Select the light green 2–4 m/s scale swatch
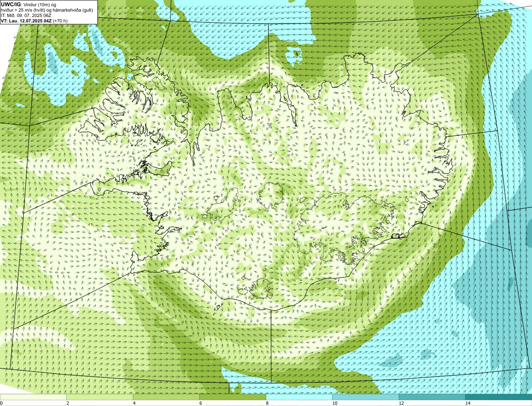This screenshot has height=406, width=532. point(100,397)
